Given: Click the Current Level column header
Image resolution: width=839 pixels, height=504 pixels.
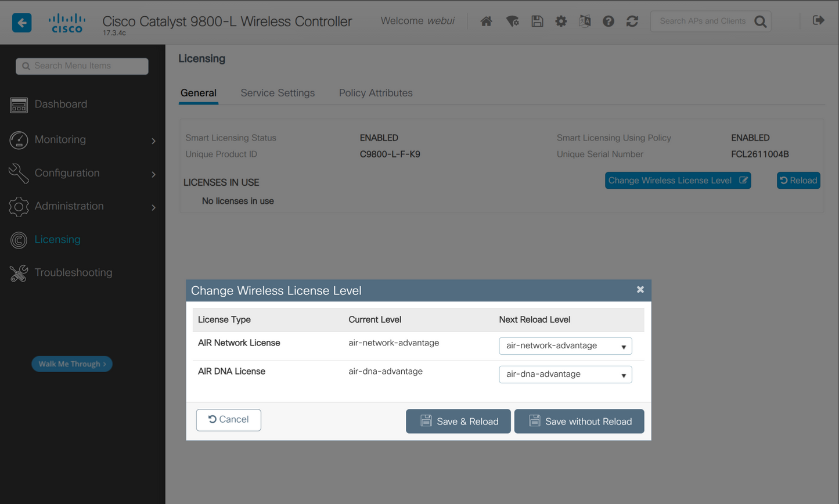Looking at the screenshot, I should click(375, 320).
